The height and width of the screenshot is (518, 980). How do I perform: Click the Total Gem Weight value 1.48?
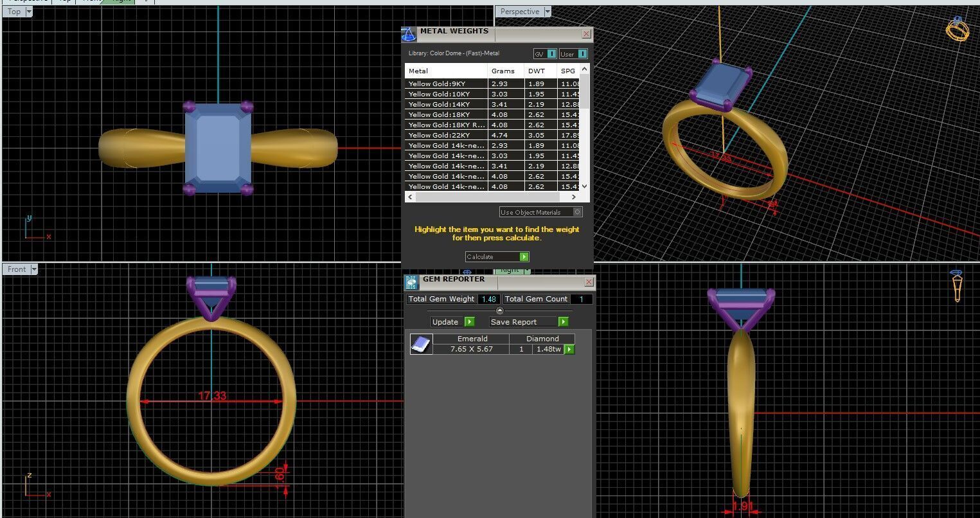[489, 299]
